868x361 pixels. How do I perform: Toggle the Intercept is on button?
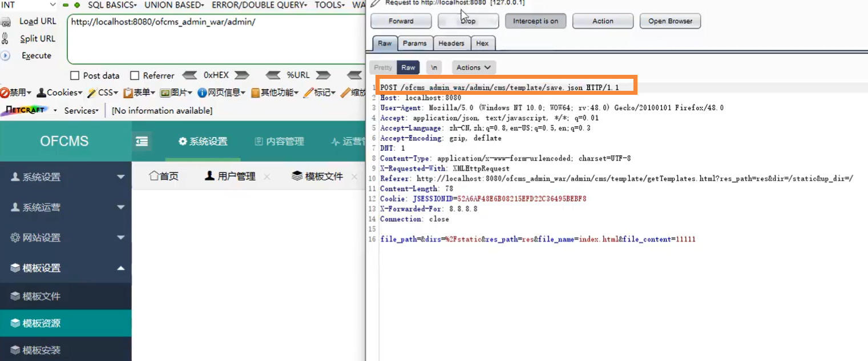click(x=535, y=21)
